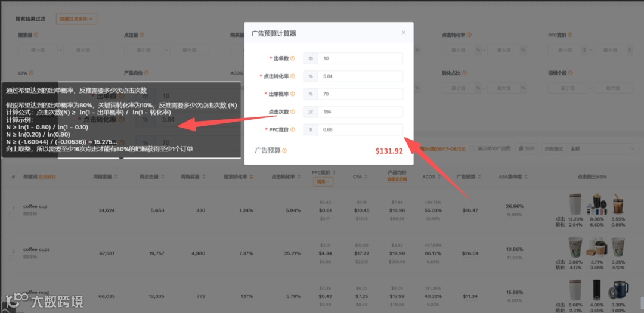Open help icon next to 出单概率 in calculator

point(292,94)
